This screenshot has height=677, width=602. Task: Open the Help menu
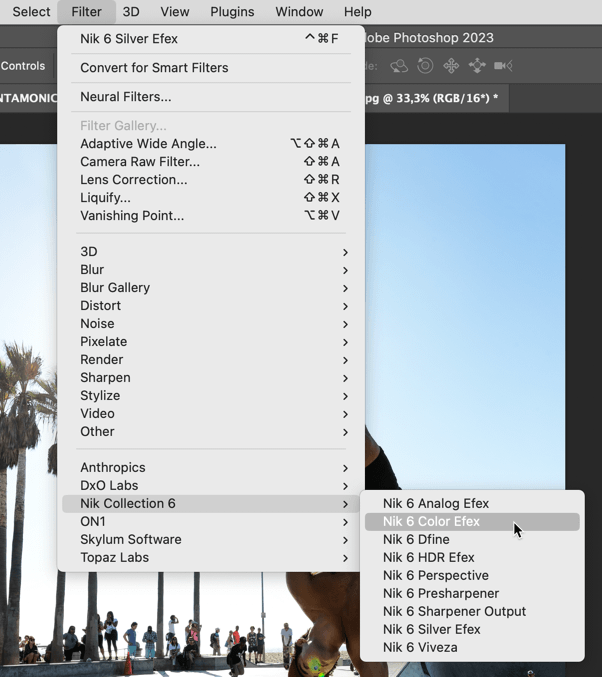(x=357, y=12)
